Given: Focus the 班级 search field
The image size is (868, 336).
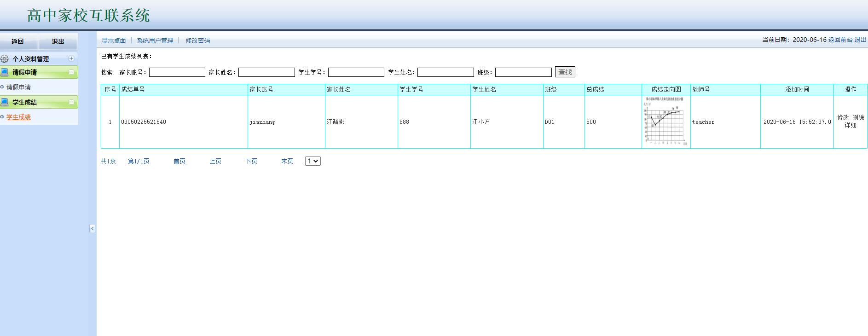Looking at the screenshot, I should click(523, 72).
